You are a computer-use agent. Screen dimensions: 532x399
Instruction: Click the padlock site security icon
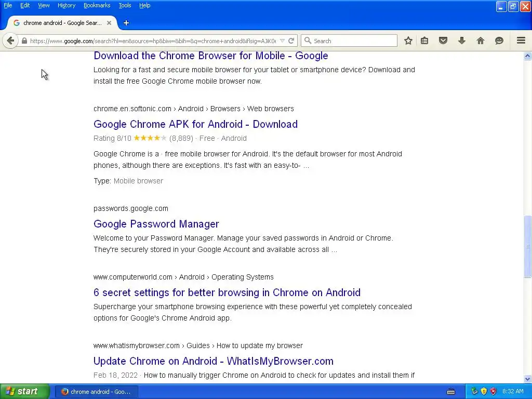[24, 41]
